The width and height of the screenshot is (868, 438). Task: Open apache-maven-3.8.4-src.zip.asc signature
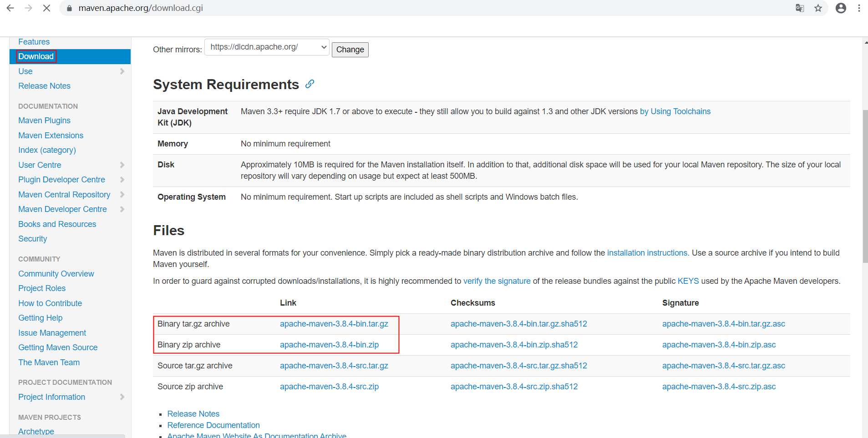point(719,387)
